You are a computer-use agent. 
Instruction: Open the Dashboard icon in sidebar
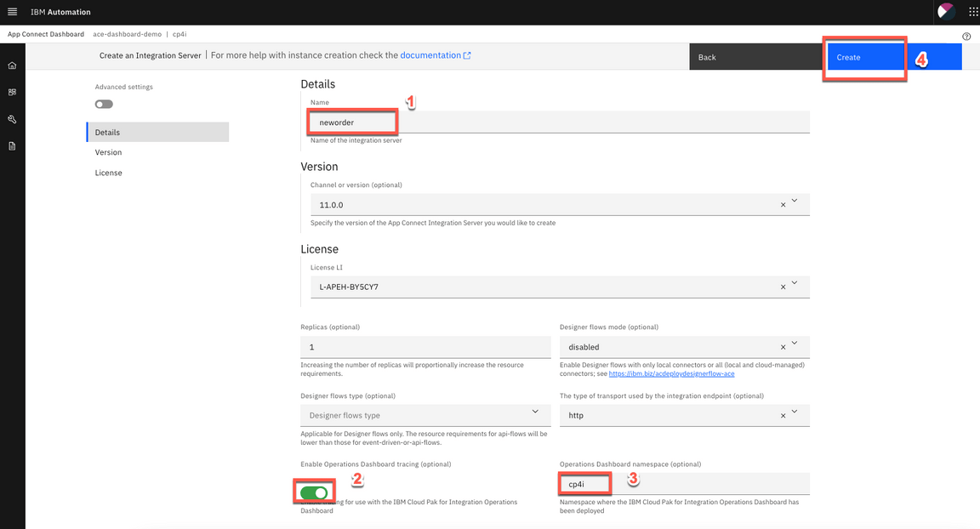(12, 93)
